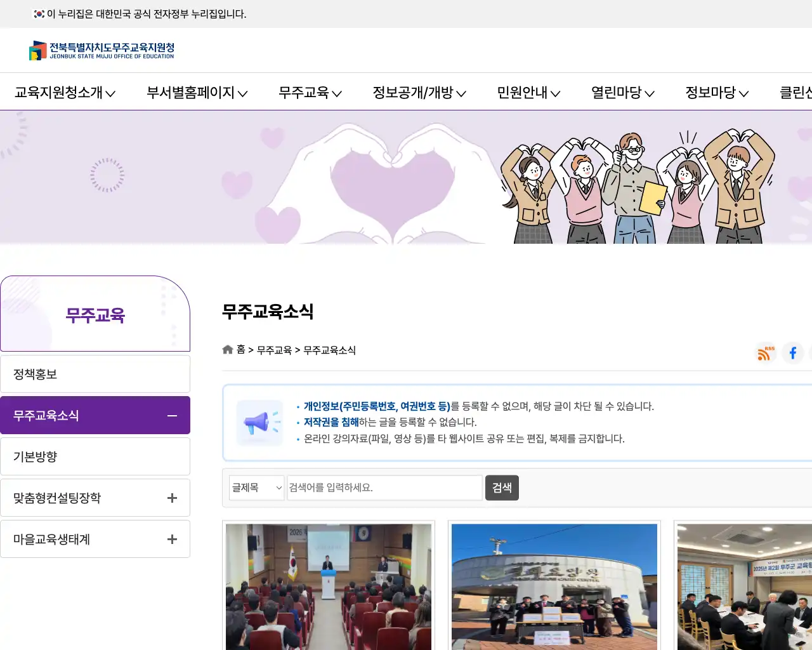This screenshot has width=812, height=650.
Task: Open the 글제목 search field dropdown
Action: (x=256, y=487)
